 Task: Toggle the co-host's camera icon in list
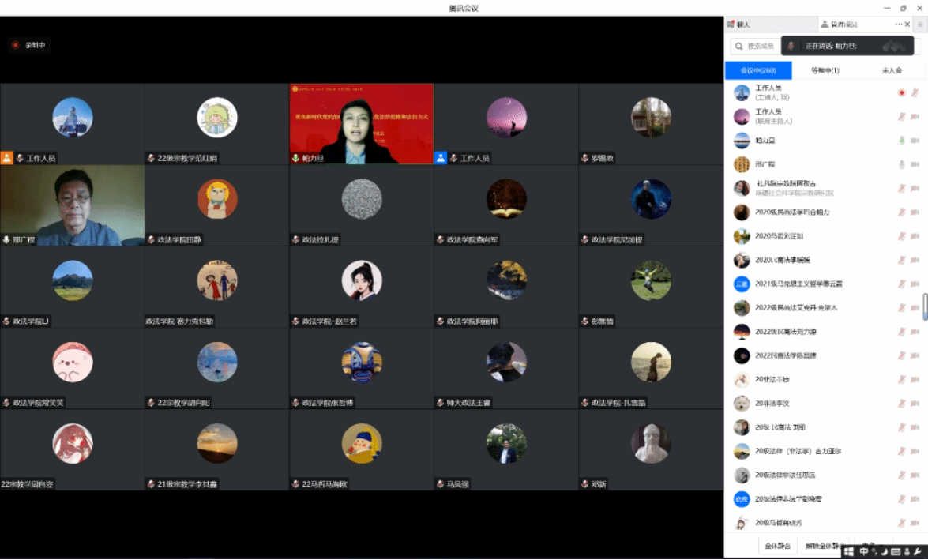click(915, 117)
